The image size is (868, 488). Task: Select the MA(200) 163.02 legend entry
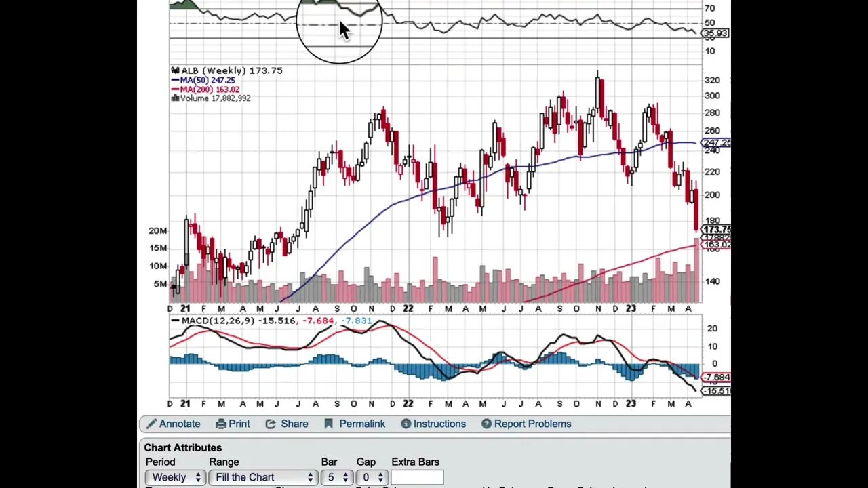click(205, 89)
